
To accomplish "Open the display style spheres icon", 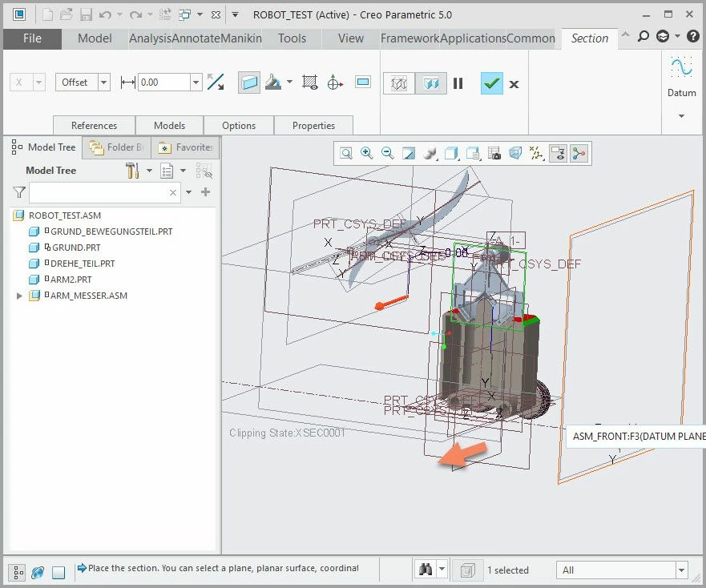I will [x=430, y=154].
